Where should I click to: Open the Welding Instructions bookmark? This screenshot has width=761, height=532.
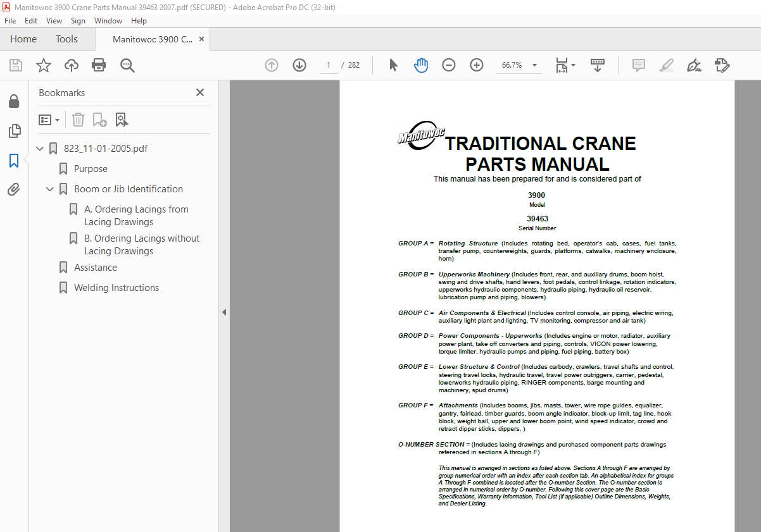click(x=116, y=288)
